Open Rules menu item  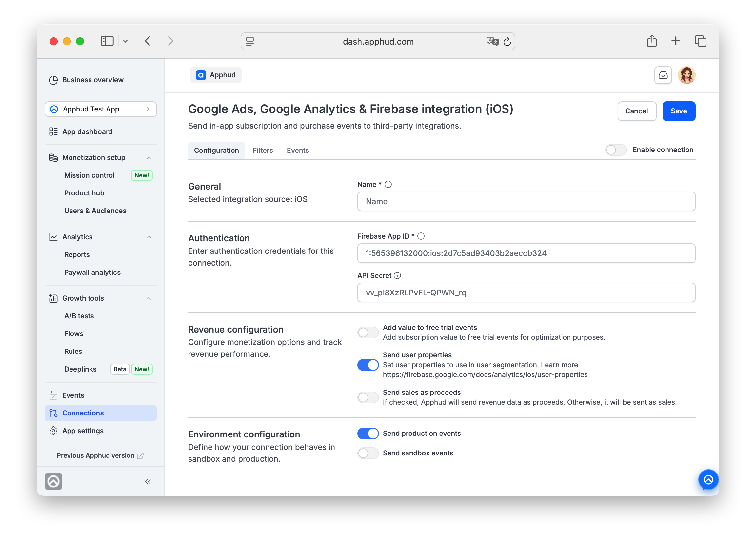coord(73,351)
